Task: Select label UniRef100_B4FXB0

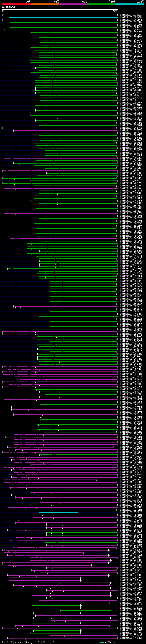Action: [x=131, y=374]
